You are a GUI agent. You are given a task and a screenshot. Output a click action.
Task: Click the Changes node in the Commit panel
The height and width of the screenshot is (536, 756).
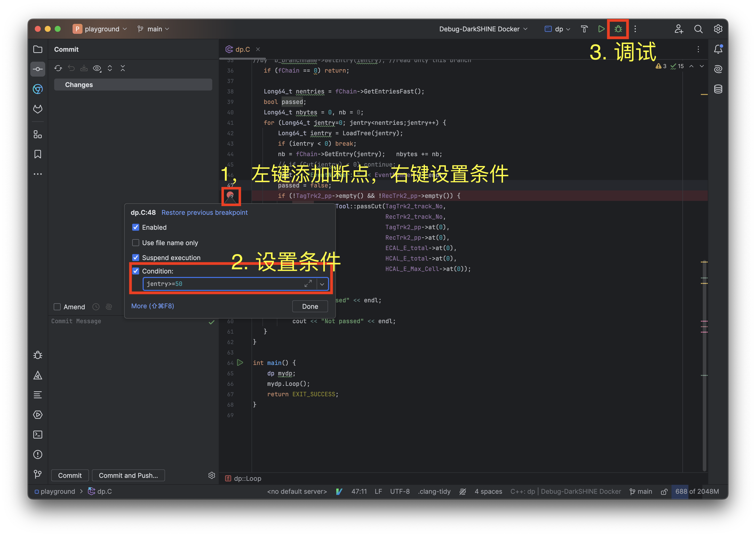click(79, 85)
